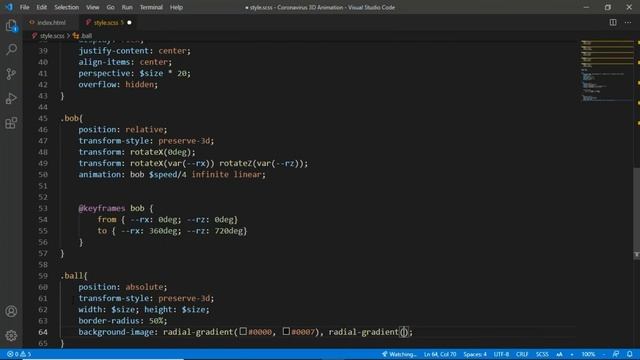The image size is (640, 360).
Task: Open Run and Debug view
Action: click(11, 98)
